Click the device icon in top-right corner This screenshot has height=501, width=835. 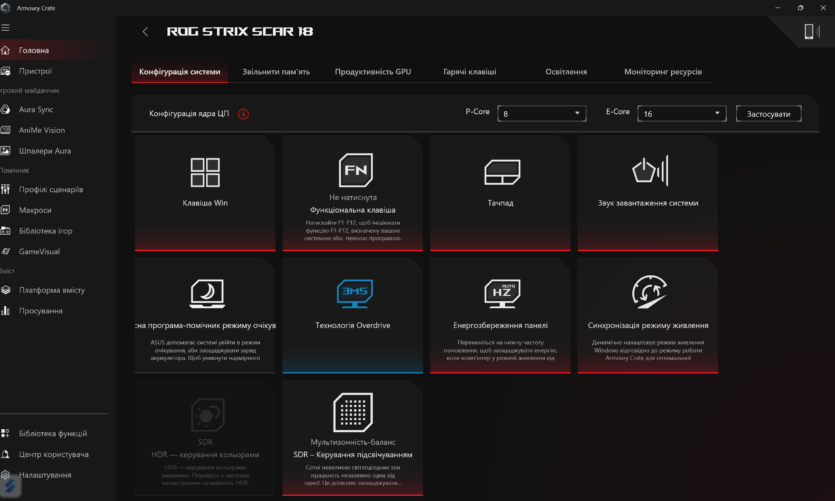(x=812, y=31)
